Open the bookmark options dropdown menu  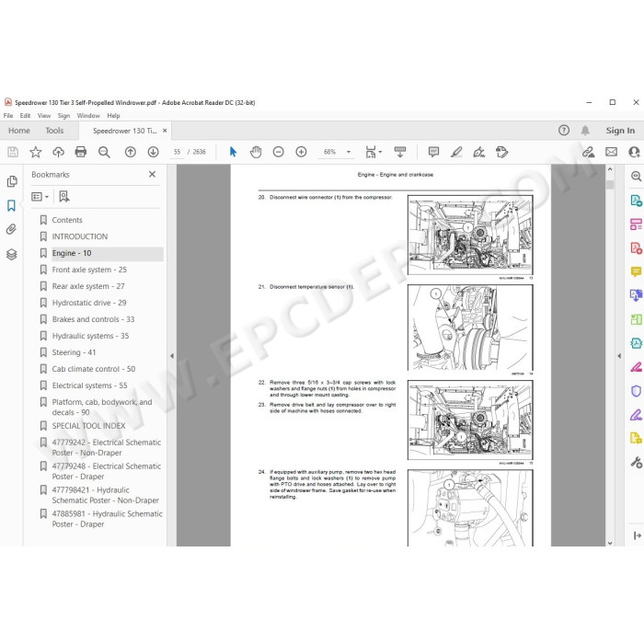pos(40,197)
